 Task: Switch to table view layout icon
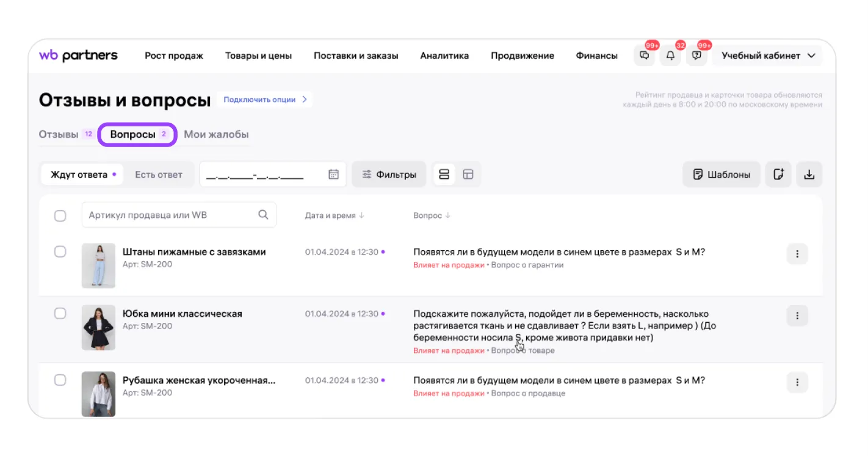pyautogui.click(x=468, y=175)
